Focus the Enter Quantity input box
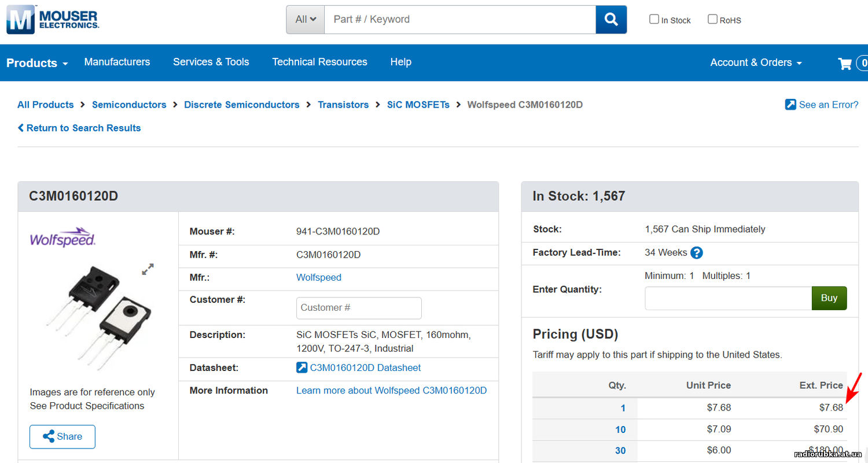The width and height of the screenshot is (868, 463). tap(729, 298)
